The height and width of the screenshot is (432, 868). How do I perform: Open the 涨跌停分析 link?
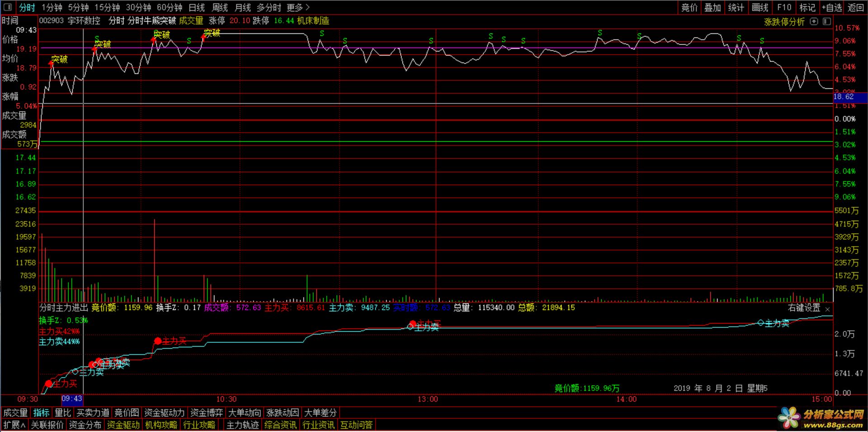784,22
